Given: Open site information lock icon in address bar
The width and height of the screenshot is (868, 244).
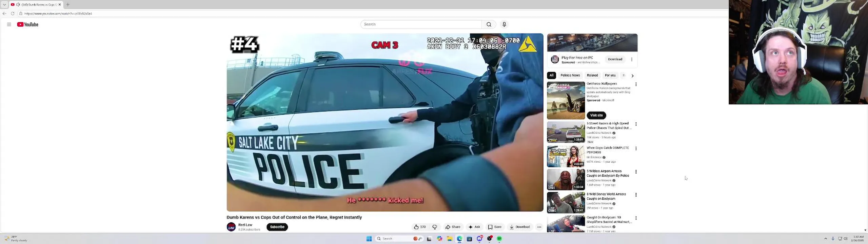Looking at the screenshot, I should tap(21, 14).
